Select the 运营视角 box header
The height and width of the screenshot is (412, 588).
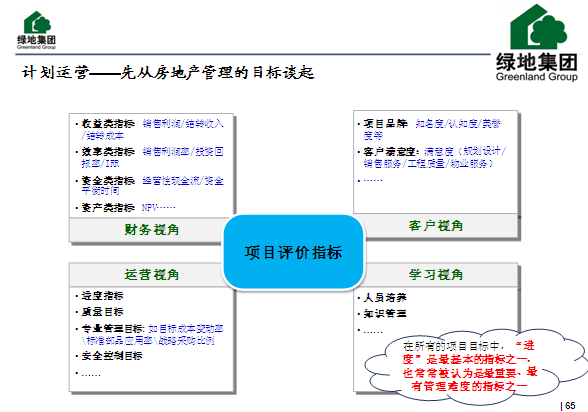point(152,274)
